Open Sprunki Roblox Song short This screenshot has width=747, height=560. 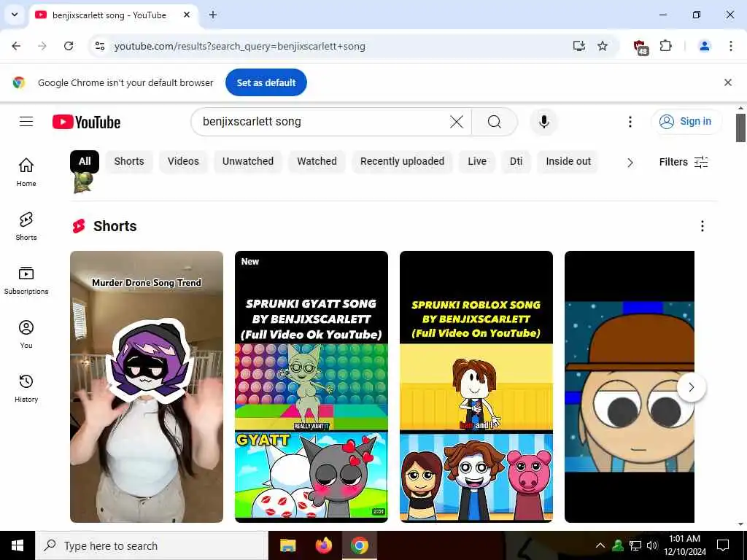(476, 386)
